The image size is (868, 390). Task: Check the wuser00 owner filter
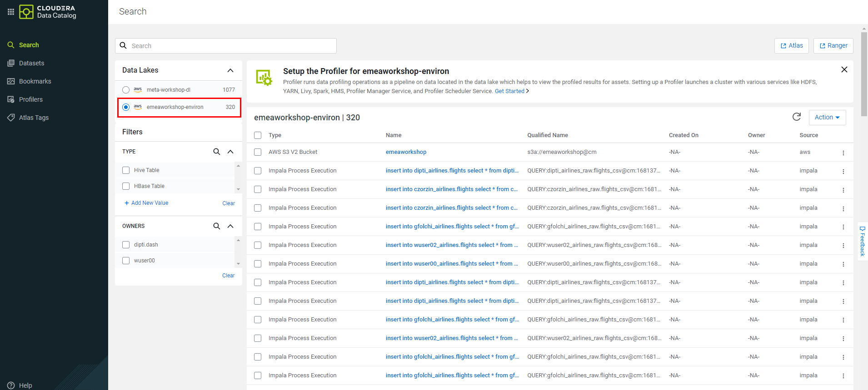(x=126, y=261)
